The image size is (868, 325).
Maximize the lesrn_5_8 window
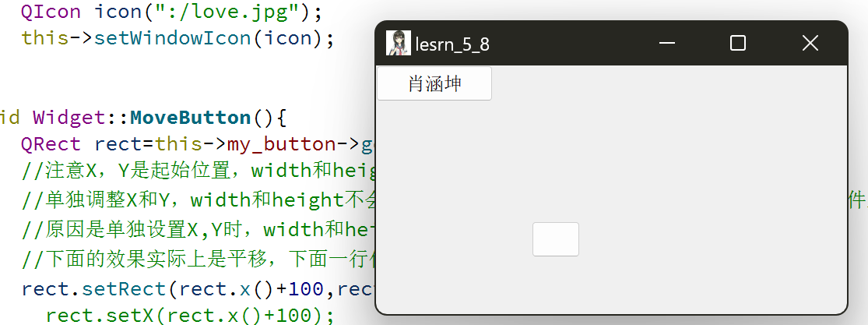738,44
